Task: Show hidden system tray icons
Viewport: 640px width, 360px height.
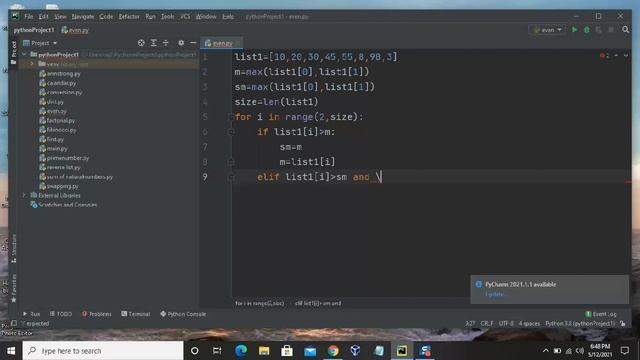Action: [545, 351]
